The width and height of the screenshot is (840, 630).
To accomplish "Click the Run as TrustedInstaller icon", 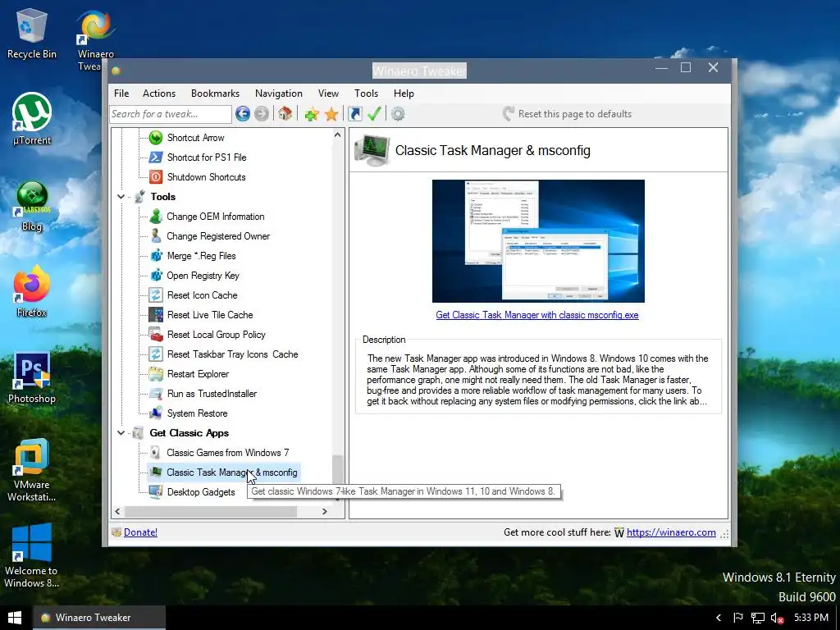I will (x=156, y=394).
